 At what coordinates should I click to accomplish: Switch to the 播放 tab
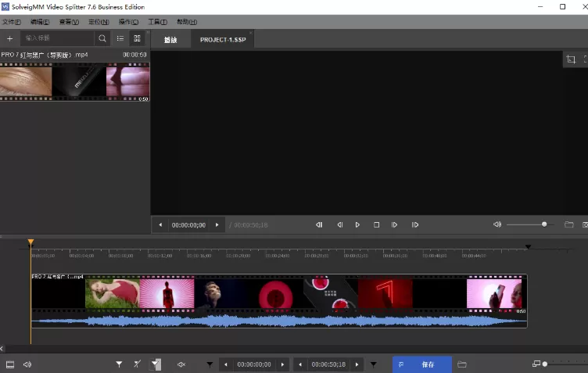(x=170, y=40)
